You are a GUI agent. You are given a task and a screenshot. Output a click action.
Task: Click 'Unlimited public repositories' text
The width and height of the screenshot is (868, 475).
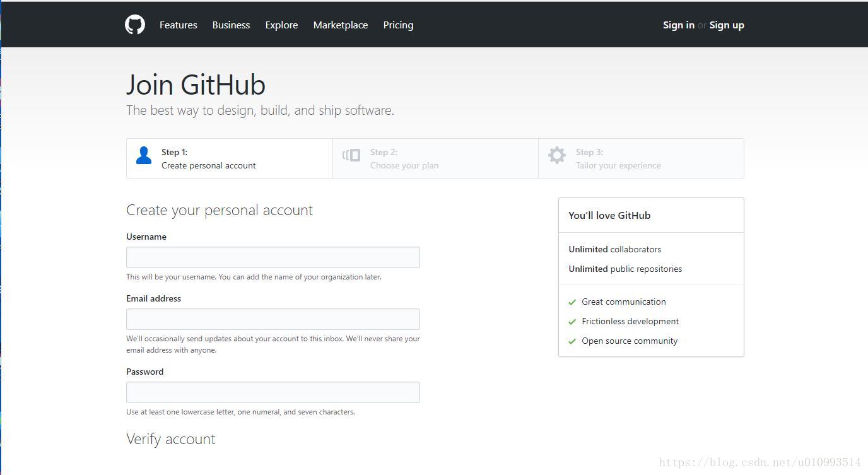[625, 269]
